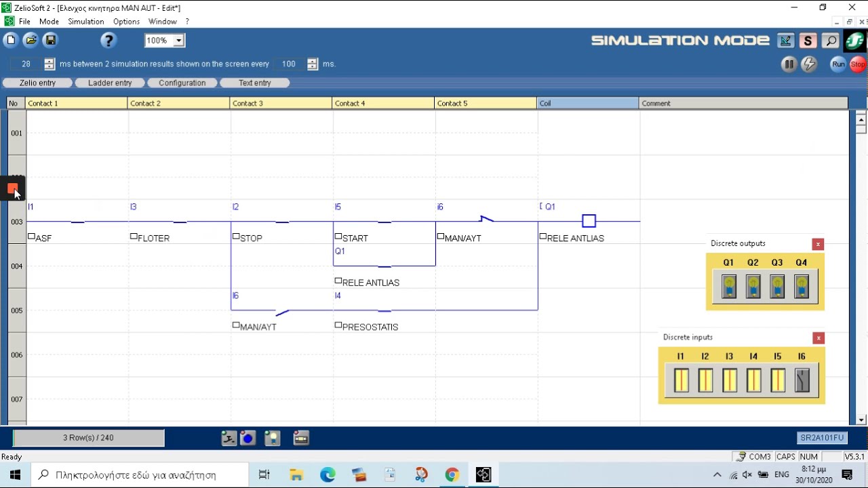Open the File menu
This screenshot has width=868, height=488.
pos(24,22)
